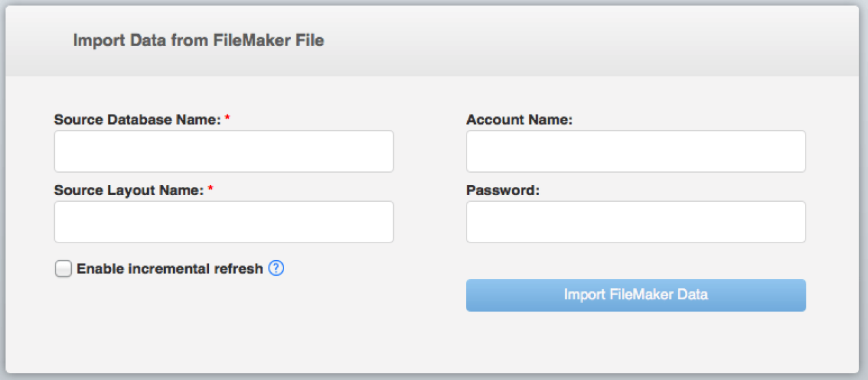This screenshot has height=380, width=868.
Task: Select the Account Name text box
Action: tap(636, 151)
